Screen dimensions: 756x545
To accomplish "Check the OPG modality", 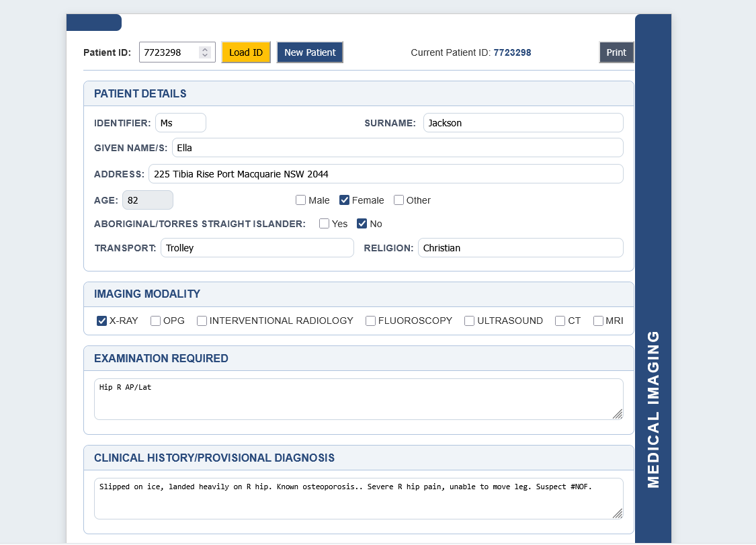I will point(155,321).
